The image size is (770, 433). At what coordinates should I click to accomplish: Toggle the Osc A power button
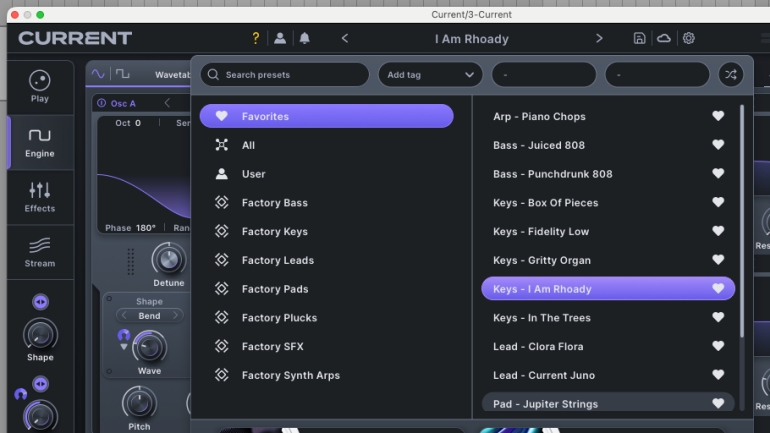coord(102,103)
